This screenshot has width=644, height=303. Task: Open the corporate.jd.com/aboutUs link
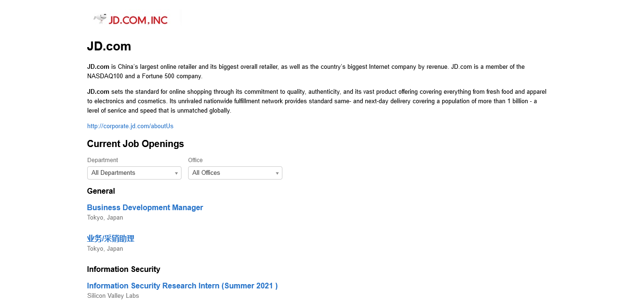(130, 126)
